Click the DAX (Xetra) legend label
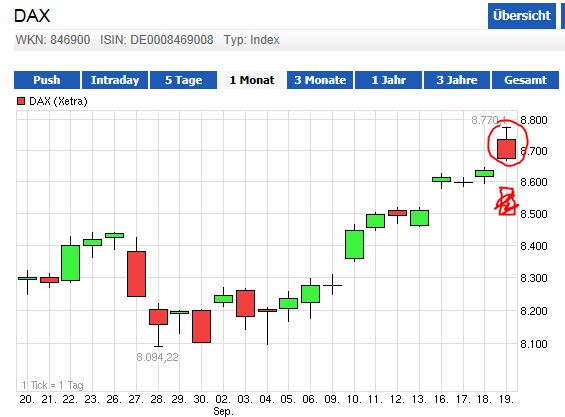The image size is (565, 417). point(58,101)
